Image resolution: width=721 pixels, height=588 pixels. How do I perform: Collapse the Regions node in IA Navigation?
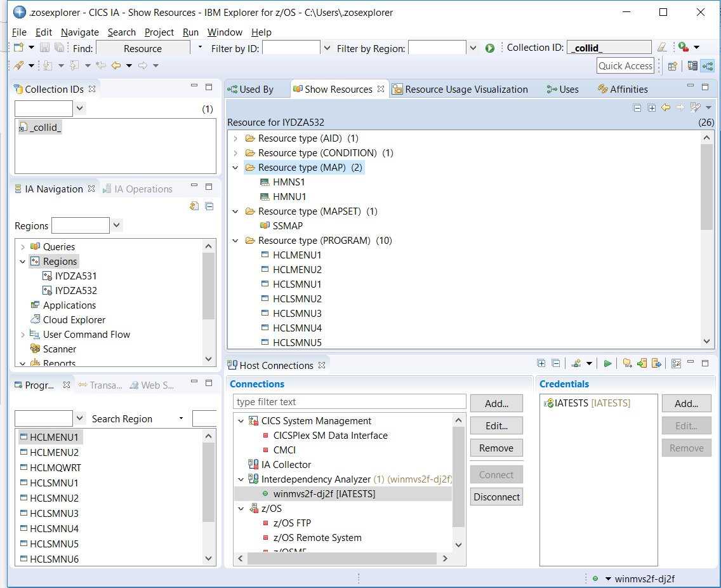pyautogui.click(x=23, y=262)
